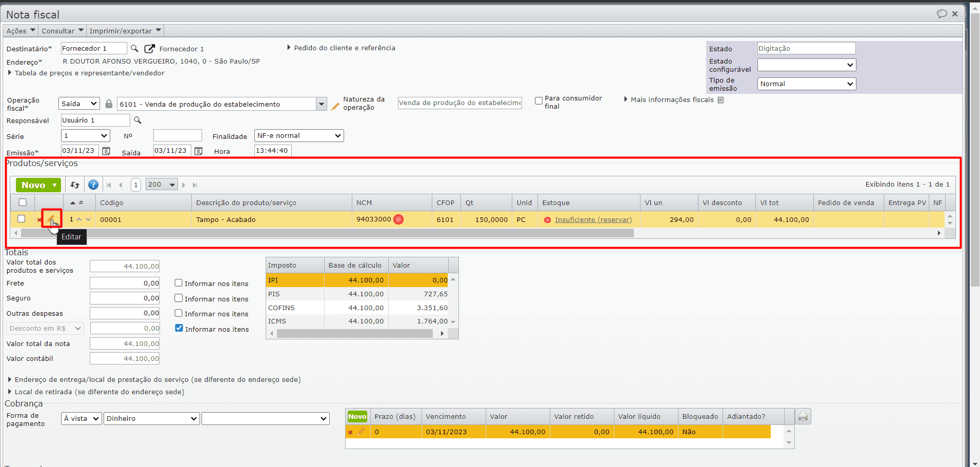Viewport: 980px width, 467px height.
Task: Open the Imprimir/exportar menu
Action: [x=125, y=31]
